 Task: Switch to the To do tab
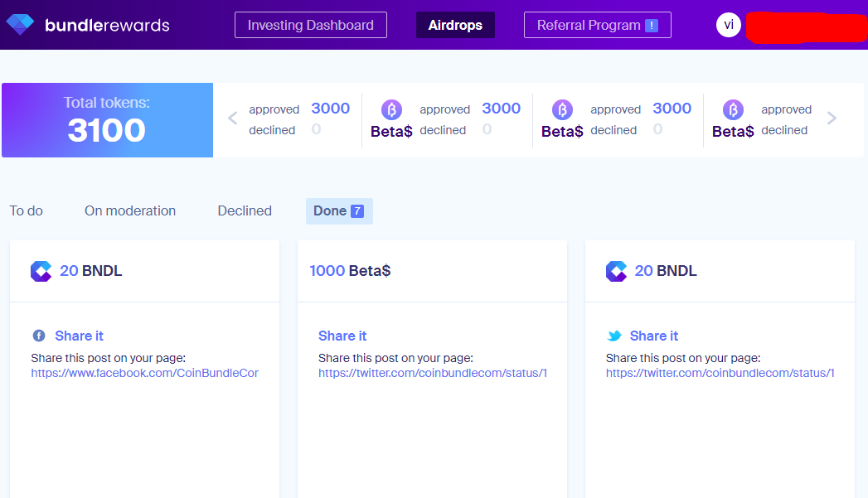[x=26, y=210]
